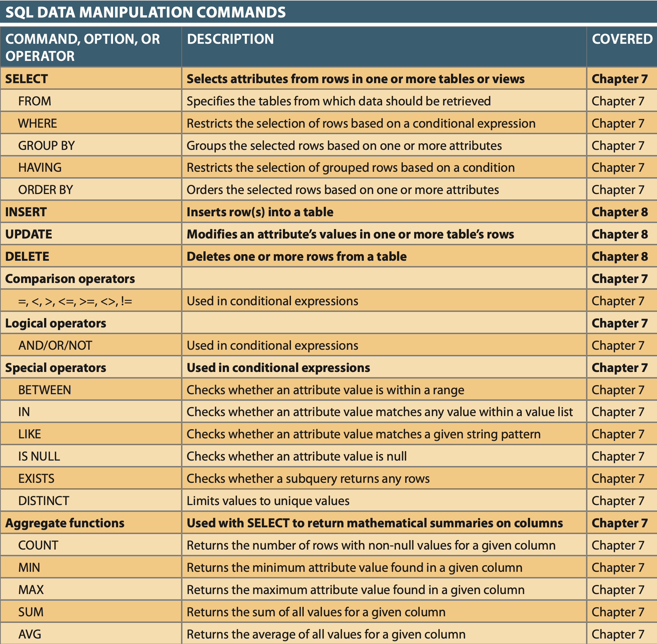The width and height of the screenshot is (657, 644).
Task: Click 'Checks whether an attribute value matches any value within a value list'
Action: click(380, 412)
